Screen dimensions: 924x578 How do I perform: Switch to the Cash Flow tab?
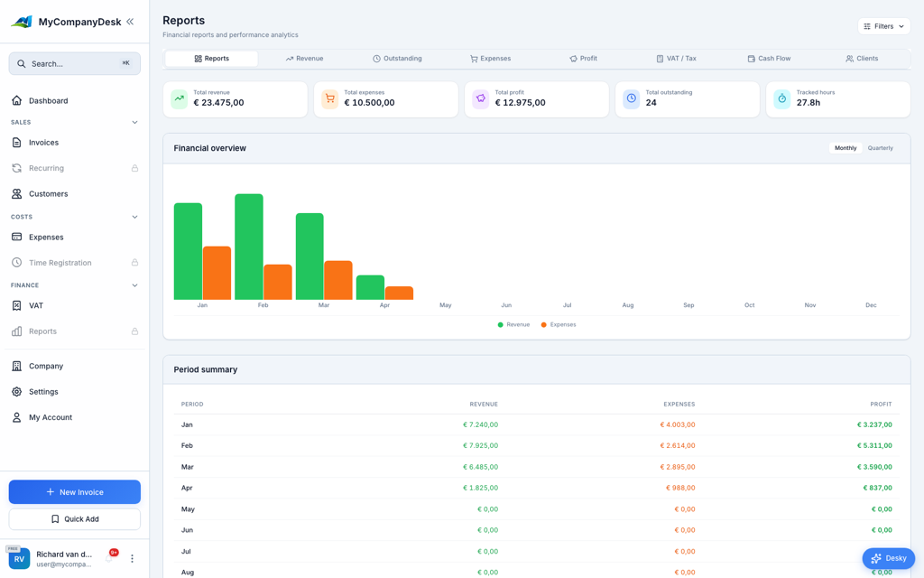pyautogui.click(x=769, y=58)
